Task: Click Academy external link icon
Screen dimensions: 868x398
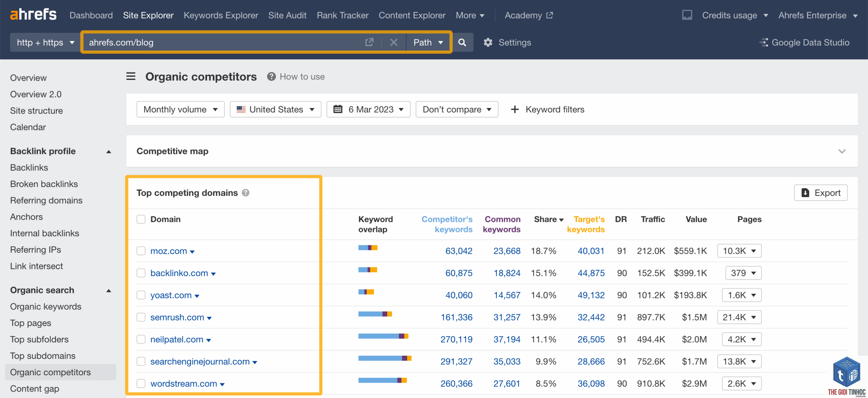Action: [550, 15]
